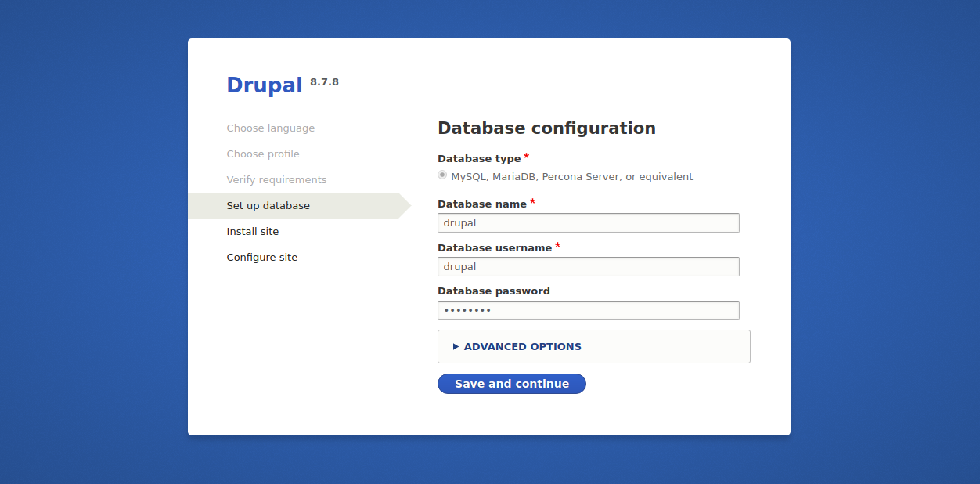Click the Configure site step
The image size is (980, 484).
pyautogui.click(x=262, y=257)
